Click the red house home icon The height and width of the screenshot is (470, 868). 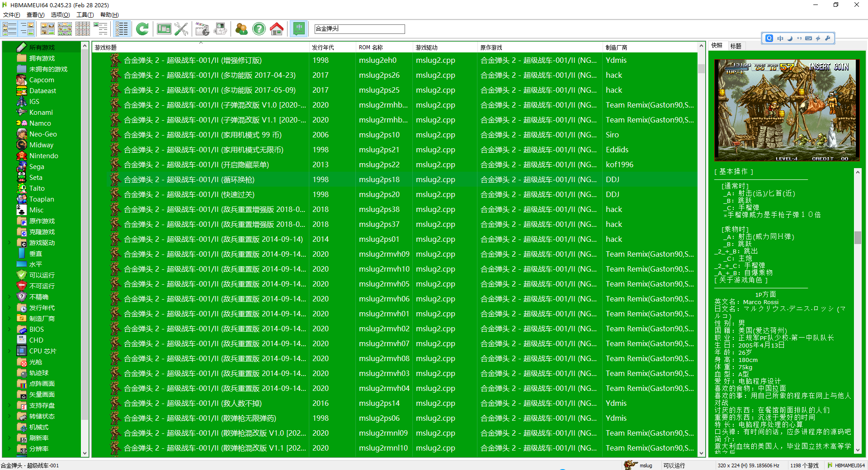[277, 28]
